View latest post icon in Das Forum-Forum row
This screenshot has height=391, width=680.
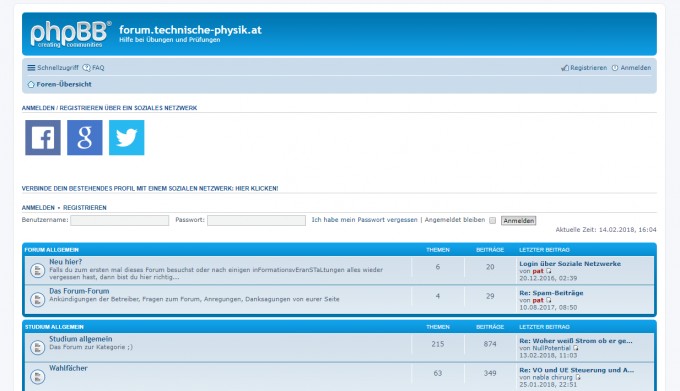point(549,300)
